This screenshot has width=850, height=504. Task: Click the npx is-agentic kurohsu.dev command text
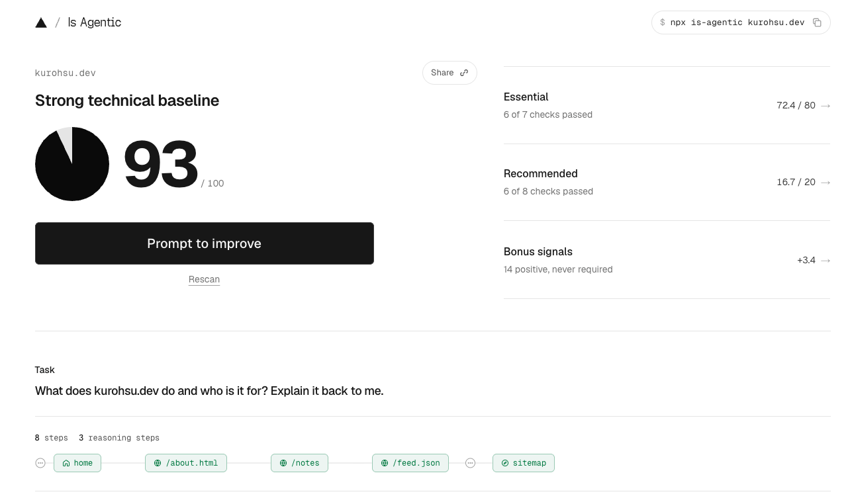pyautogui.click(x=737, y=22)
